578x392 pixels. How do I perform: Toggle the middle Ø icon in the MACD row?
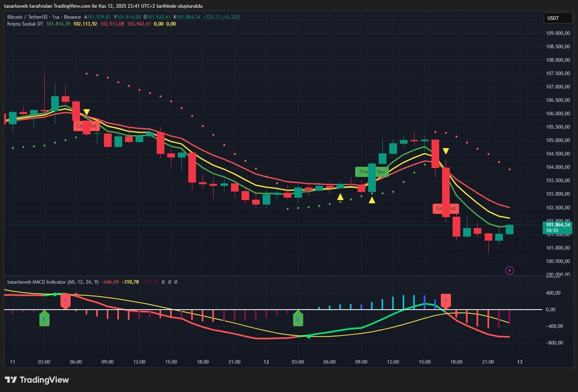click(169, 282)
